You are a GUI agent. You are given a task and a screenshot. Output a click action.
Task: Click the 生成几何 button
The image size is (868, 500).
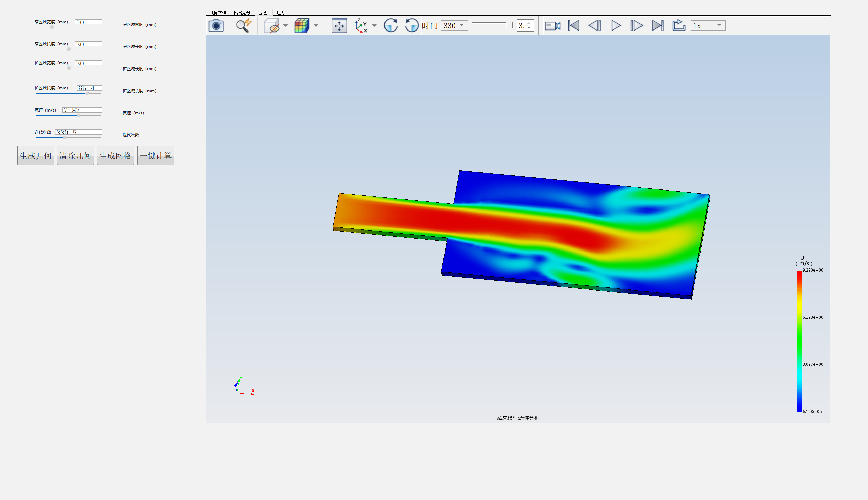[36, 156]
